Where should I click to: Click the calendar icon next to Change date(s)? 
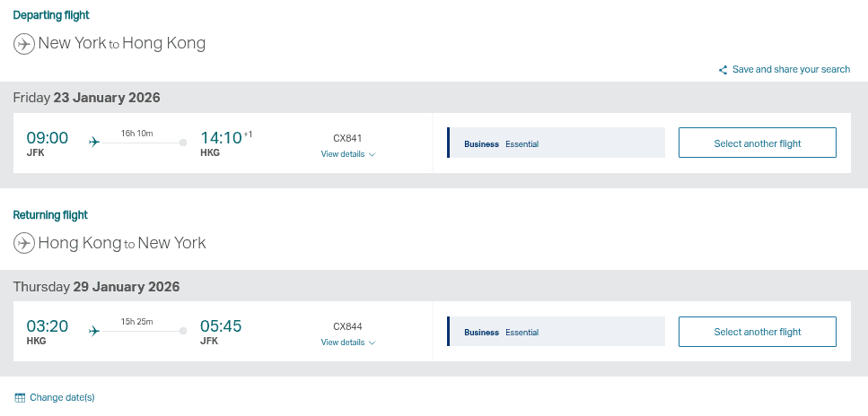[20, 397]
